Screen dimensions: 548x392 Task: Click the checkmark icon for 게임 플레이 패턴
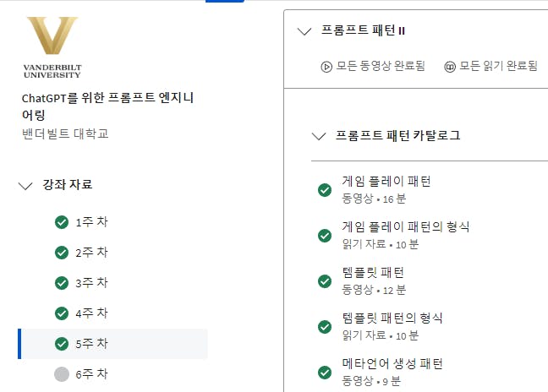point(325,190)
